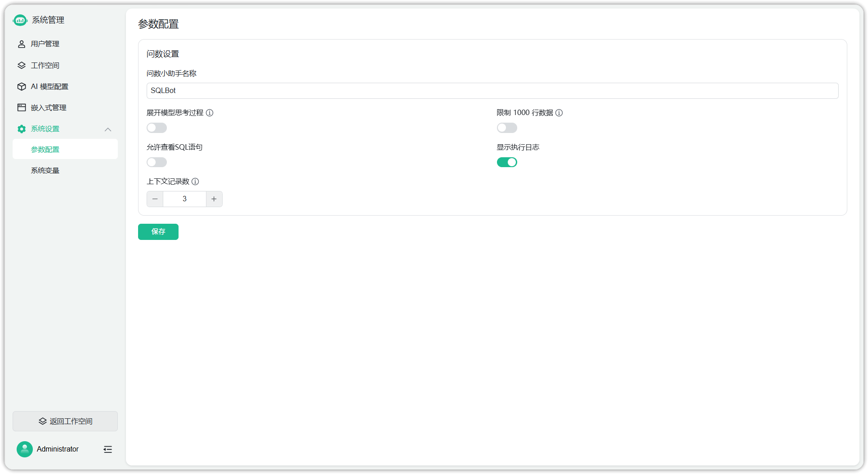Click the 保存 button

pyautogui.click(x=158, y=232)
